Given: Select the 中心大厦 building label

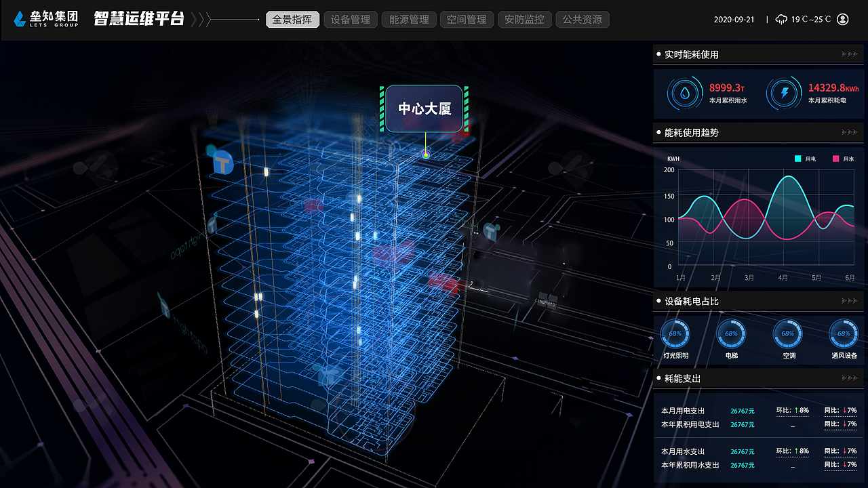Looking at the screenshot, I should (x=424, y=108).
